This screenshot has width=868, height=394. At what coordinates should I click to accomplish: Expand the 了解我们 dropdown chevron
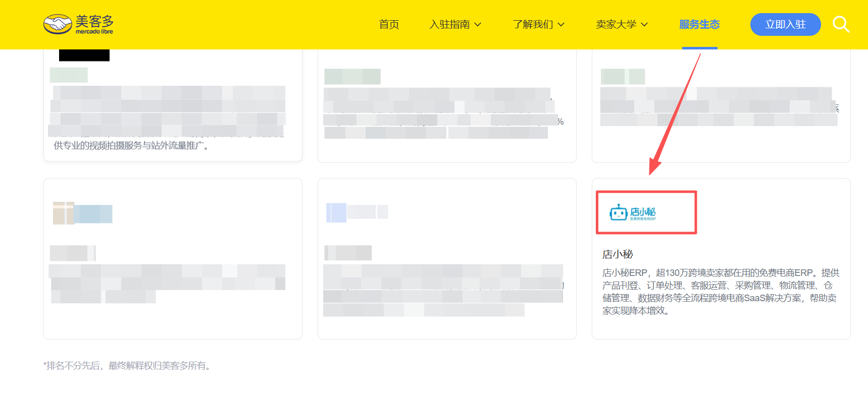pos(561,24)
